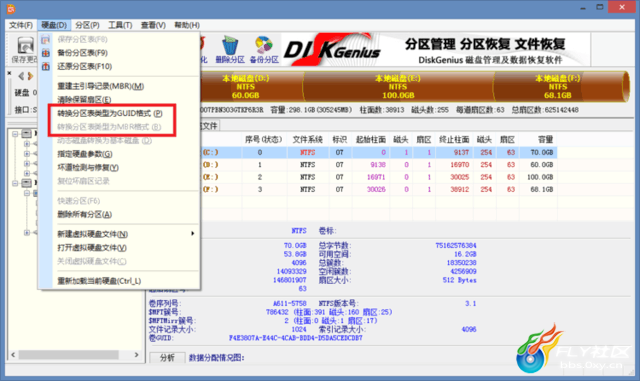This screenshot has width=640, height=381.
Task: Click the Save Changes disk icon in toolbar
Action: (25, 45)
